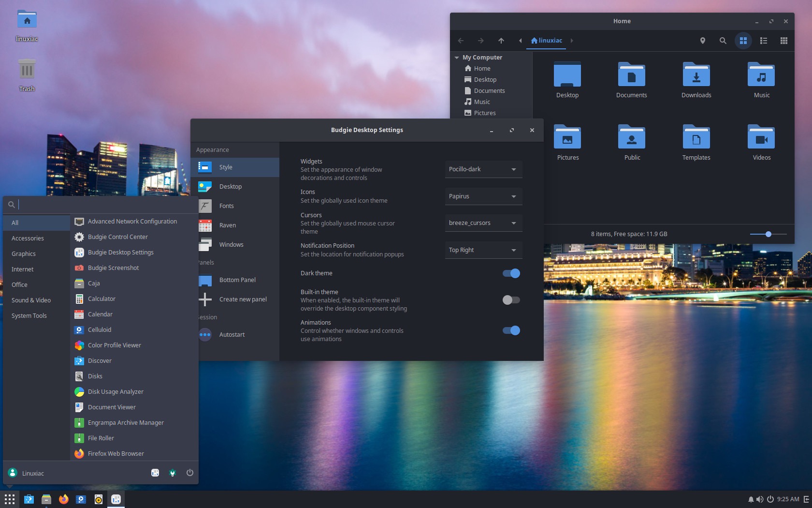Open the Widgets theme dropdown showing Pocillo-dark
Image resolution: width=812 pixels, height=508 pixels.
(x=483, y=169)
